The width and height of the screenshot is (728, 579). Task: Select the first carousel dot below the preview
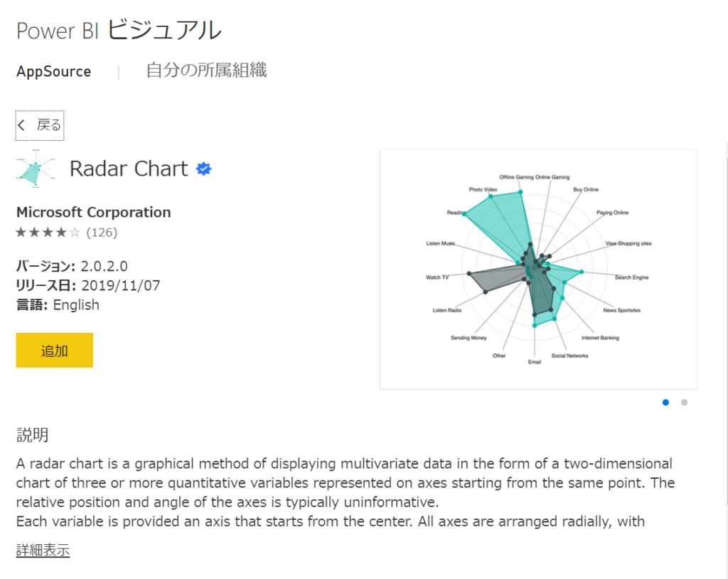(665, 402)
